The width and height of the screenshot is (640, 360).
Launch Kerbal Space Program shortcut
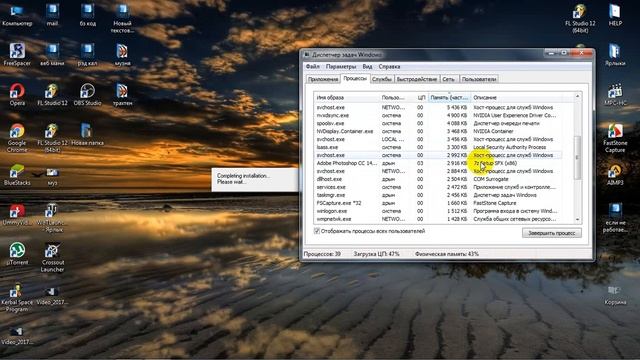(x=17, y=298)
